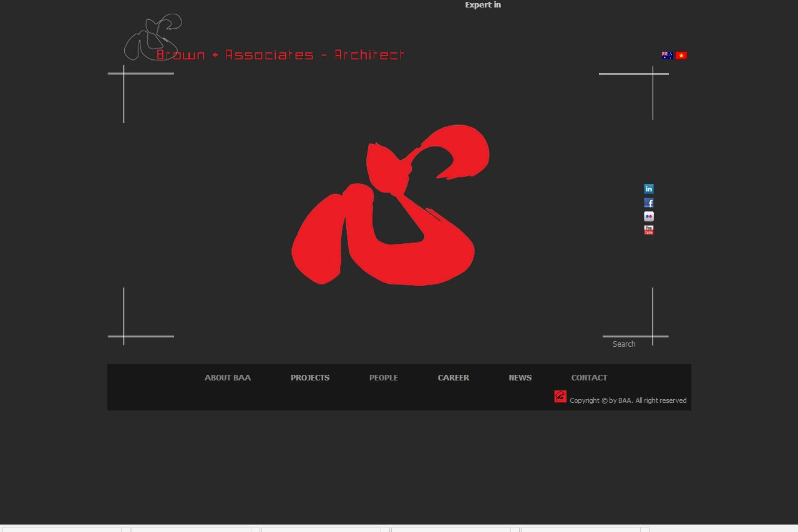The image size is (798, 532).
Task: Open the Facebook social icon
Action: pyautogui.click(x=649, y=203)
